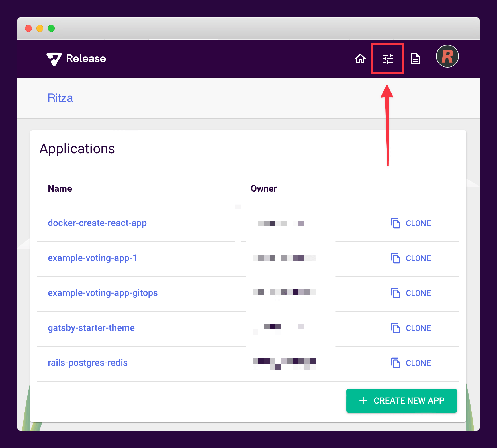The image size is (497, 448).
Task: Click the Owner column header
Action: click(x=263, y=188)
